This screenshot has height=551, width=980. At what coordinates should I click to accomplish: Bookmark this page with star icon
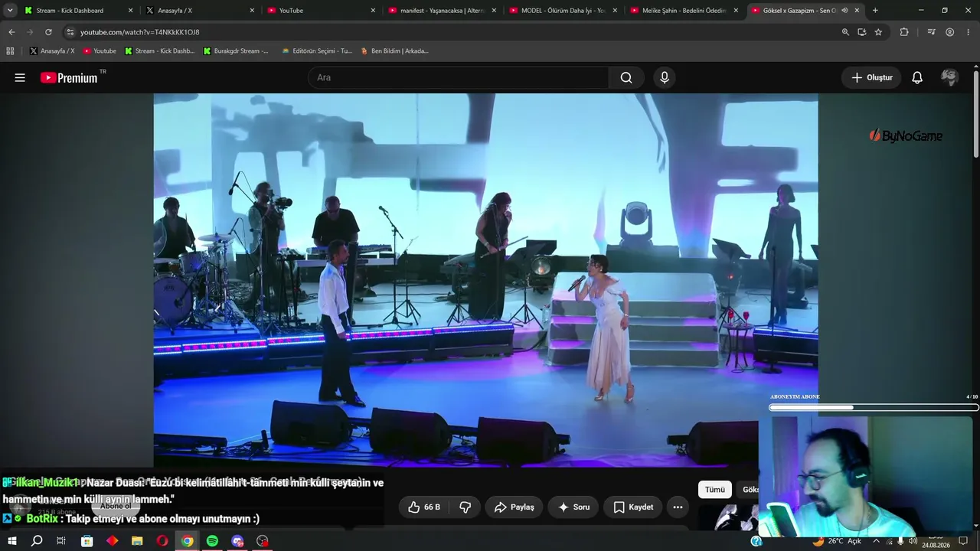click(x=878, y=32)
